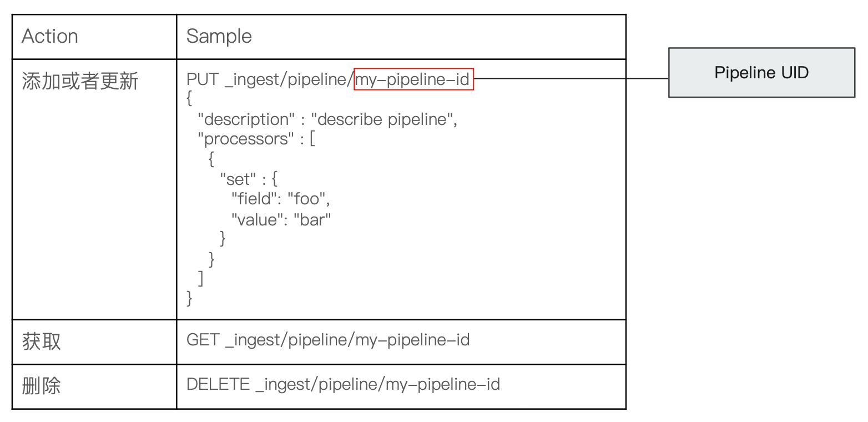
Task: Click the "description" JSON key
Action: point(248,119)
